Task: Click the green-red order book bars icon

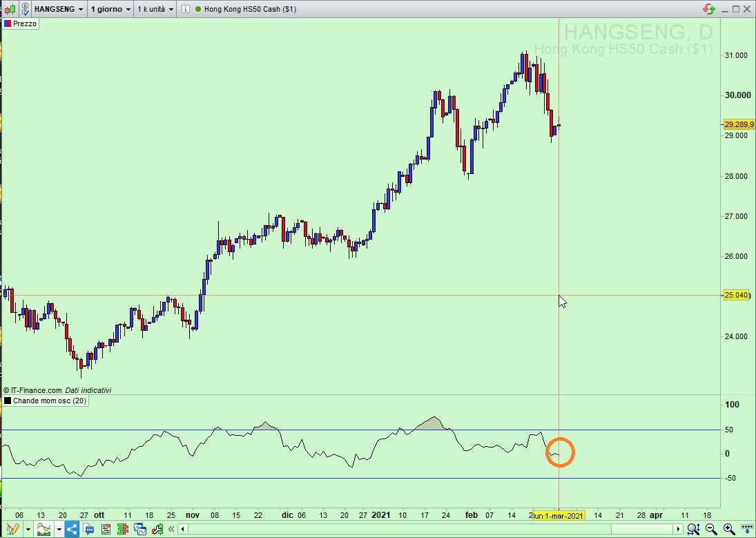Action: tap(122, 529)
